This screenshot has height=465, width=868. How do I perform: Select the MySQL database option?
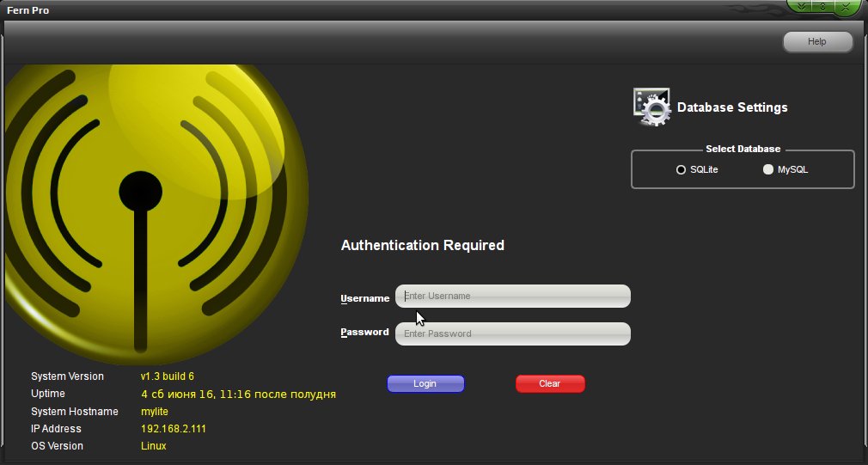click(x=785, y=170)
